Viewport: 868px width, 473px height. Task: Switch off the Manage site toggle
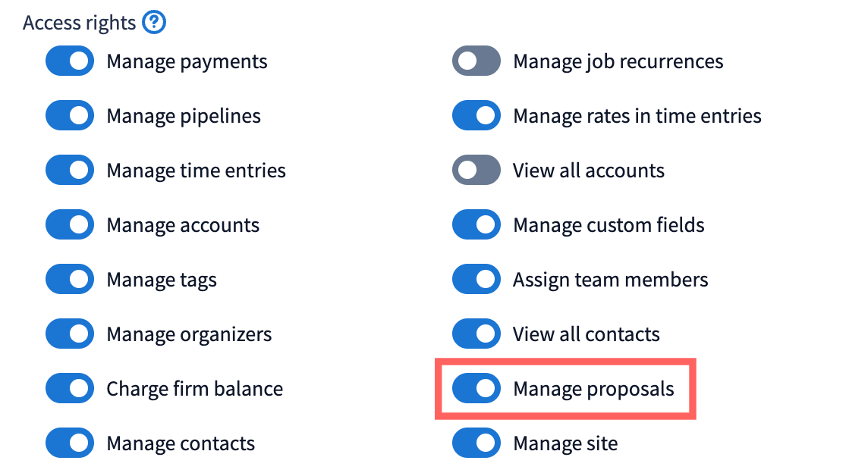(x=476, y=443)
